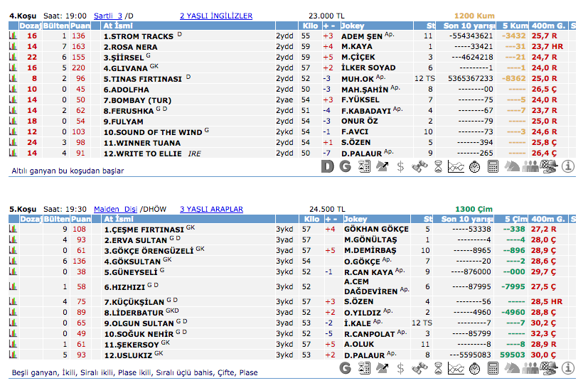Open the dollar sign icon for race 4
The image size is (588, 388).
(401, 166)
